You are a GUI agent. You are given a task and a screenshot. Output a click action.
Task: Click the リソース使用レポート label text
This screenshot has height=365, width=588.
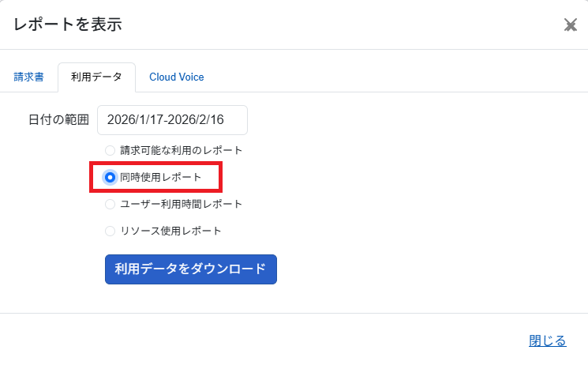coord(170,231)
